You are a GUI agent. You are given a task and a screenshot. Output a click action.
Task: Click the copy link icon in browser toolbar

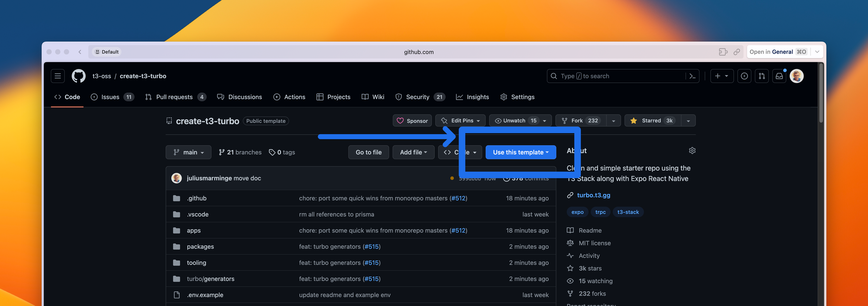coord(737,52)
